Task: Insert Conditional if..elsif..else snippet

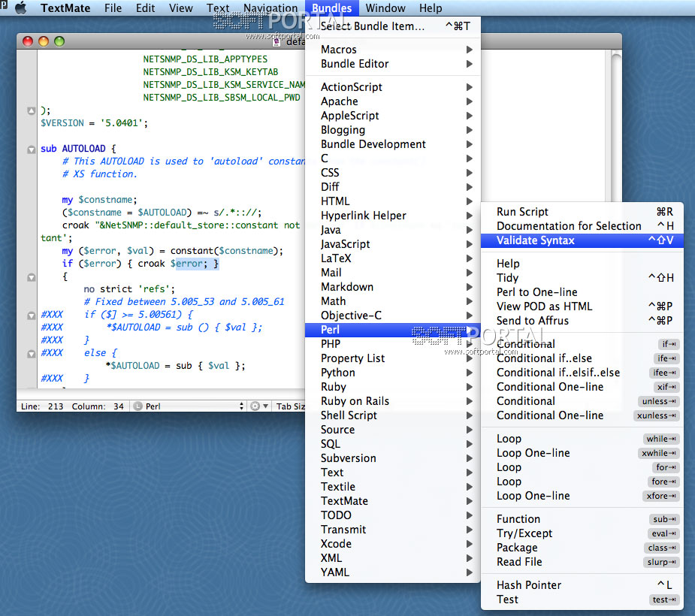Action: tap(582, 373)
